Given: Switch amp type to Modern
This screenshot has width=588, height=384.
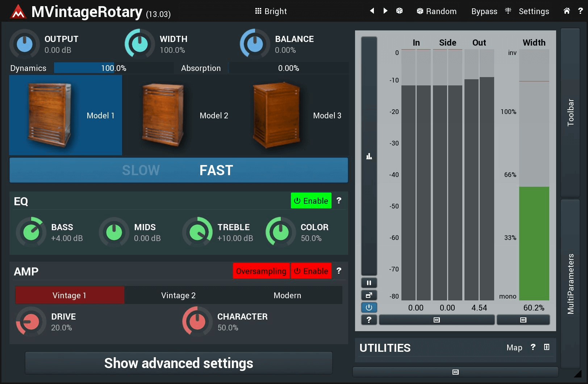Looking at the screenshot, I should pos(287,295).
